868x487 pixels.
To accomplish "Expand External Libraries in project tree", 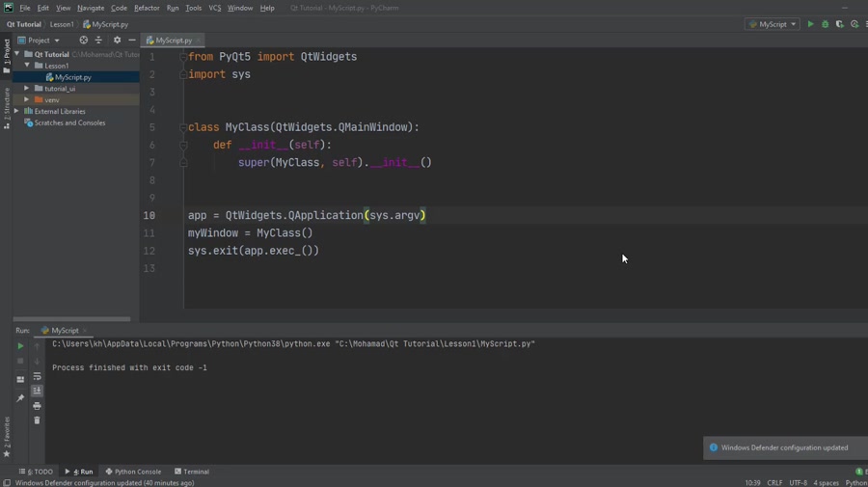I will click(x=16, y=112).
